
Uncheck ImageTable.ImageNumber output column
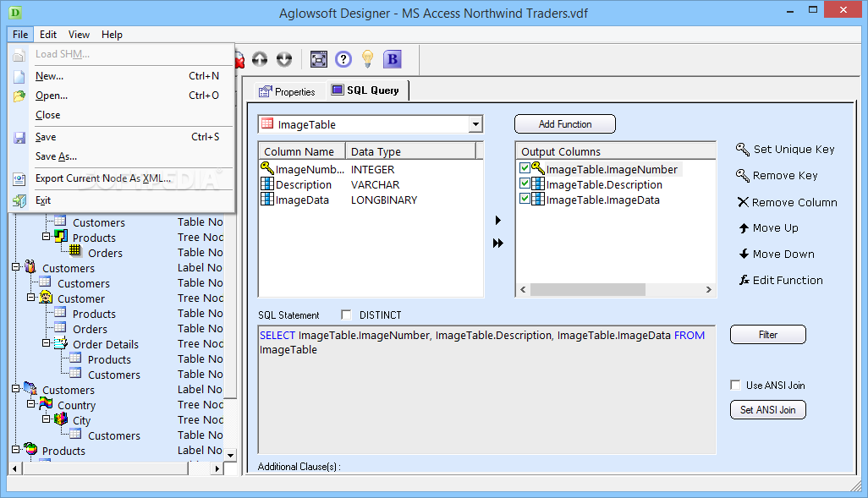click(x=525, y=167)
